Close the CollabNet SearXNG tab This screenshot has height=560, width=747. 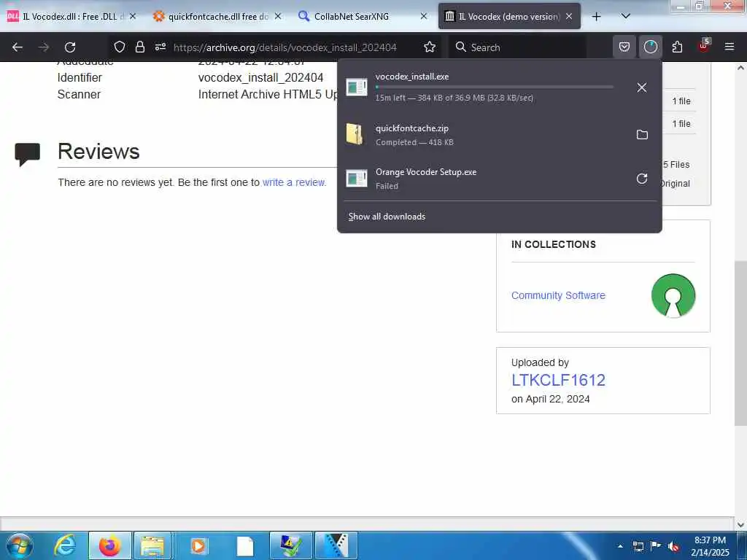[424, 17]
